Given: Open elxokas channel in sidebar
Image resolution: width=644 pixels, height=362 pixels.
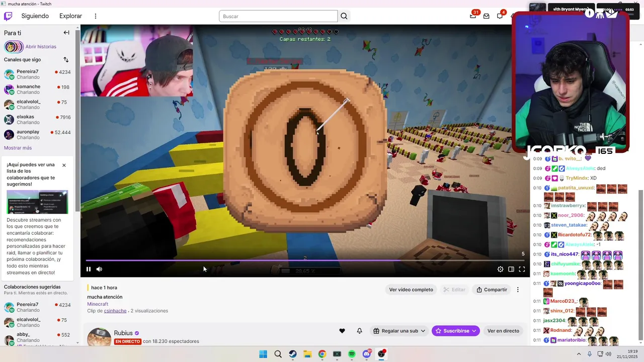Looking at the screenshot, I should coord(38,120).
